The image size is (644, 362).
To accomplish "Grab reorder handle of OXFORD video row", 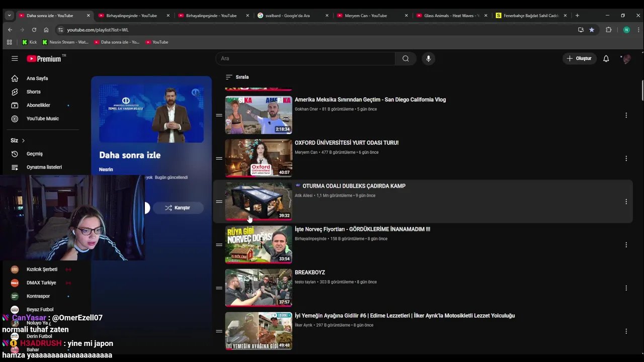I will point(219,158).
